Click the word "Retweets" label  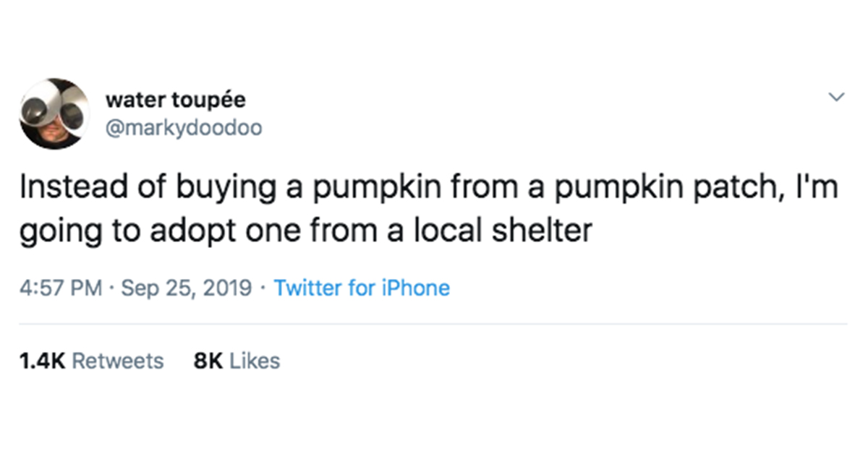(x=119, y=361)
